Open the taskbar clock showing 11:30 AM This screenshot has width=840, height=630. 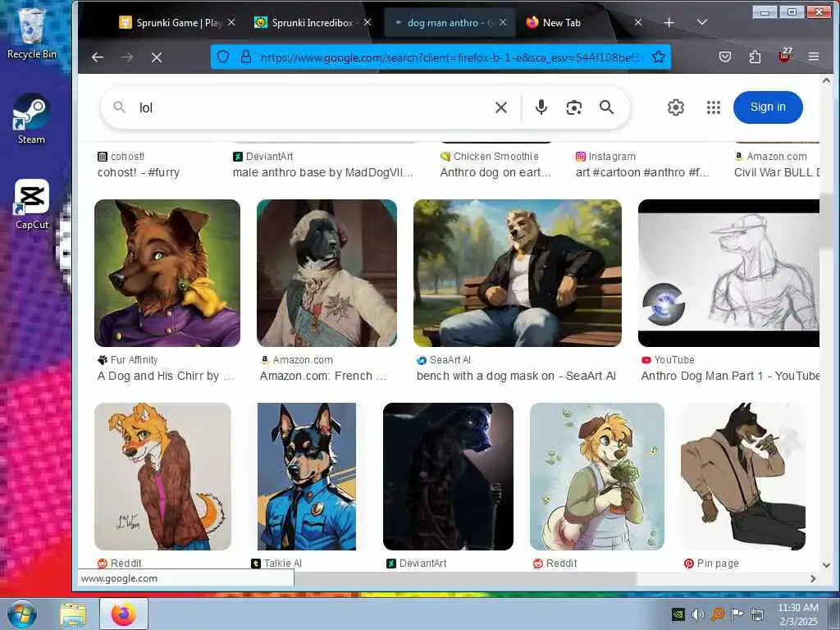798,614
